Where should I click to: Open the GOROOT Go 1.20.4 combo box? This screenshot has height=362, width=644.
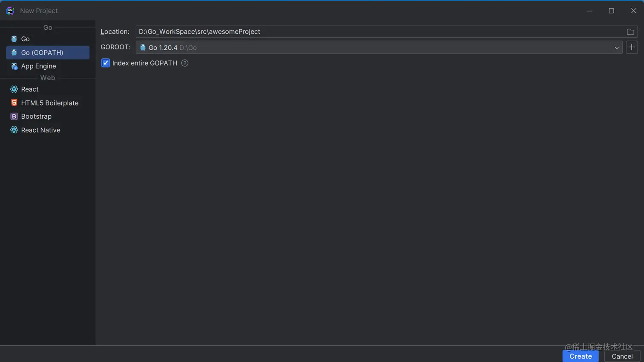(379, 48)
